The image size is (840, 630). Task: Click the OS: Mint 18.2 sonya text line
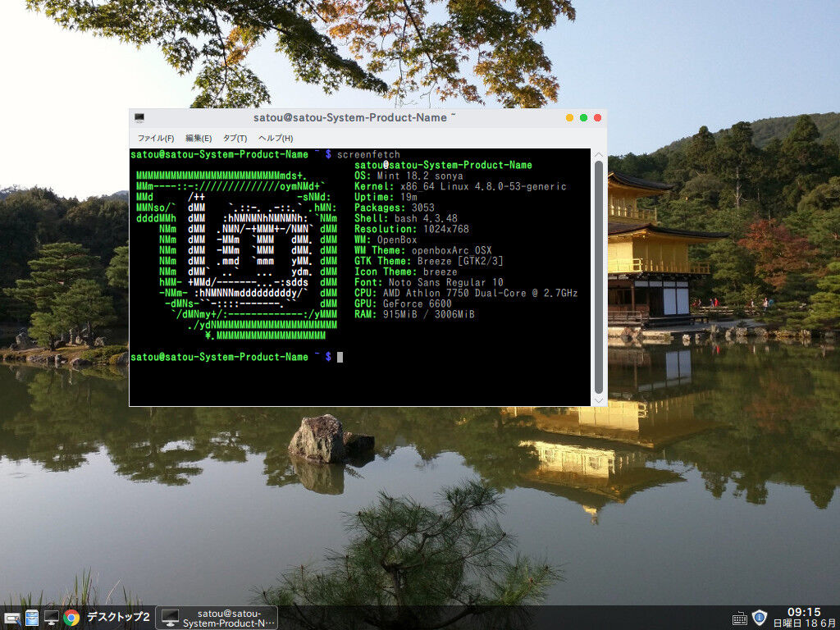(x=408, y=175)
